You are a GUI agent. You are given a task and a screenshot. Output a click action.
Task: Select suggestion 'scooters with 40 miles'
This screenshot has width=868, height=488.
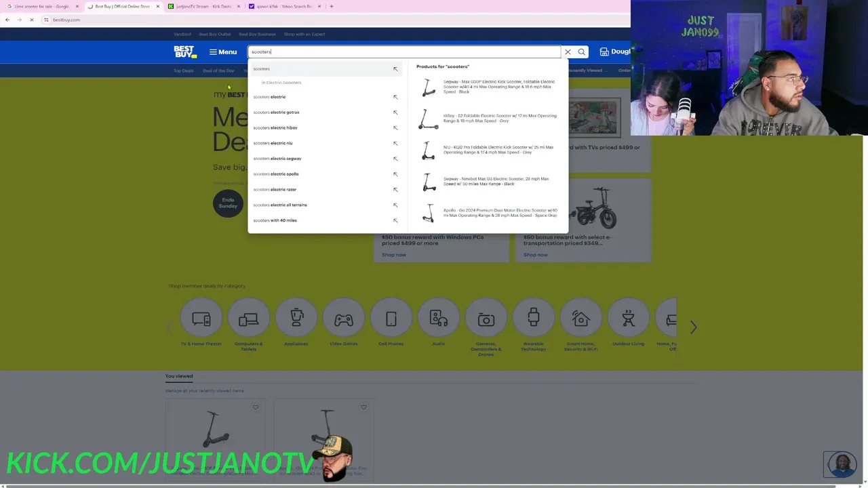[275, 220]
